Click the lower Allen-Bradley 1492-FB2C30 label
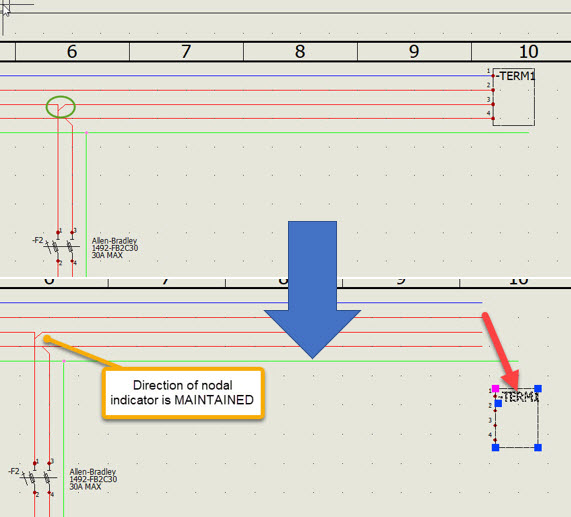This screenshot has height=517, width=571. coord(93,479)
